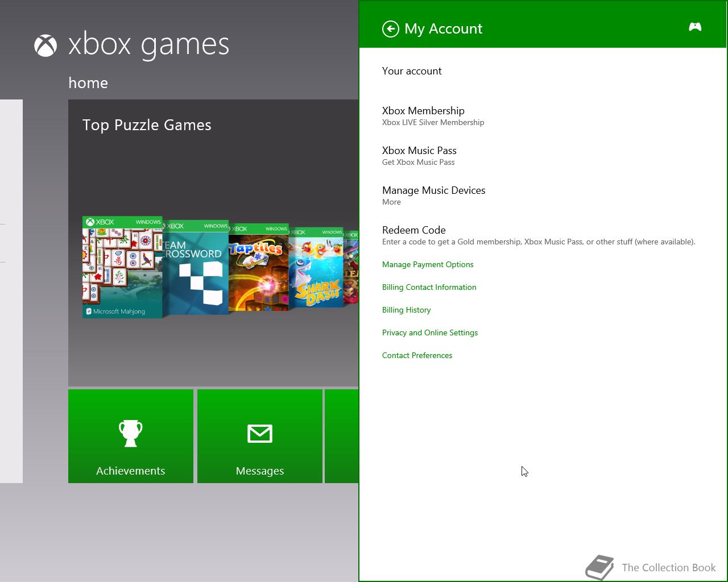
Task: Open the Team Crossword game cover
Action: tap(196, 268)
